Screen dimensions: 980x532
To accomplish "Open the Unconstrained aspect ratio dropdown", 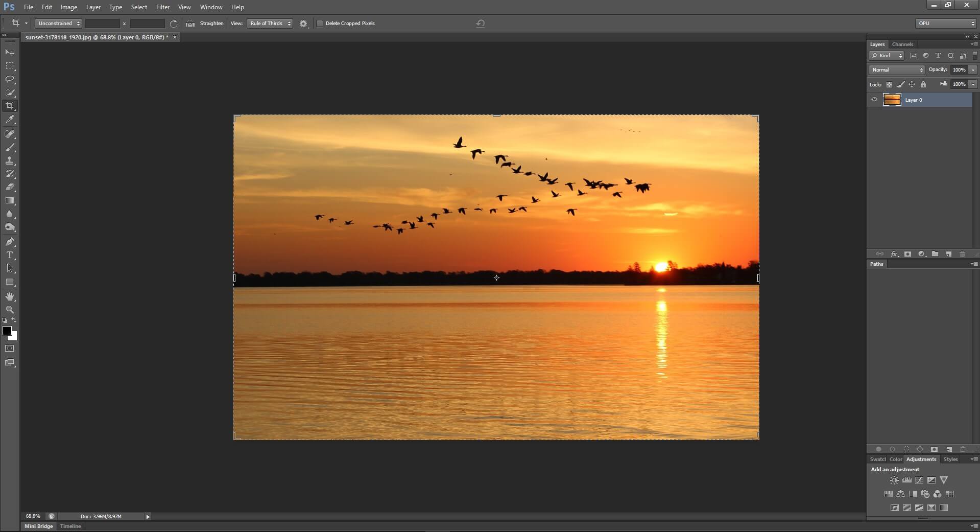I will pos(59,24).
